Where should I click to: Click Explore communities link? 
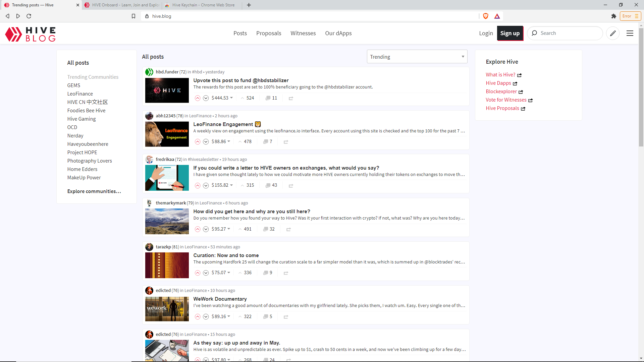point(94,191)
